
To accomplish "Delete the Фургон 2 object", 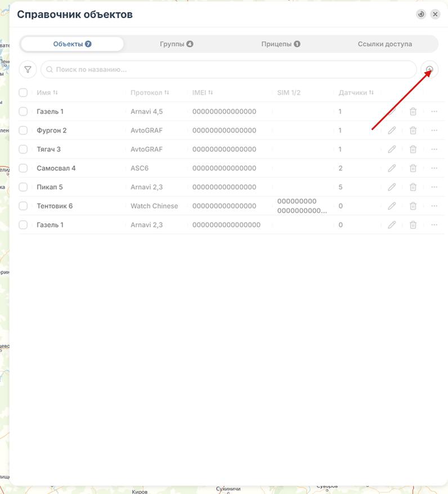I will click(x=413, y=130).
